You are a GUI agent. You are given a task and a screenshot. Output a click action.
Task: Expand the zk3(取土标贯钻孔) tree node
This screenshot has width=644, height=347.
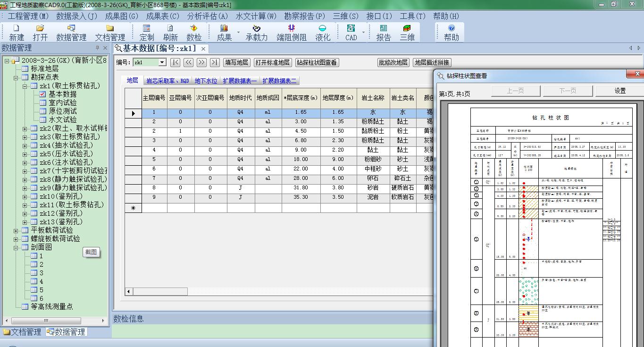pos(25,137)
